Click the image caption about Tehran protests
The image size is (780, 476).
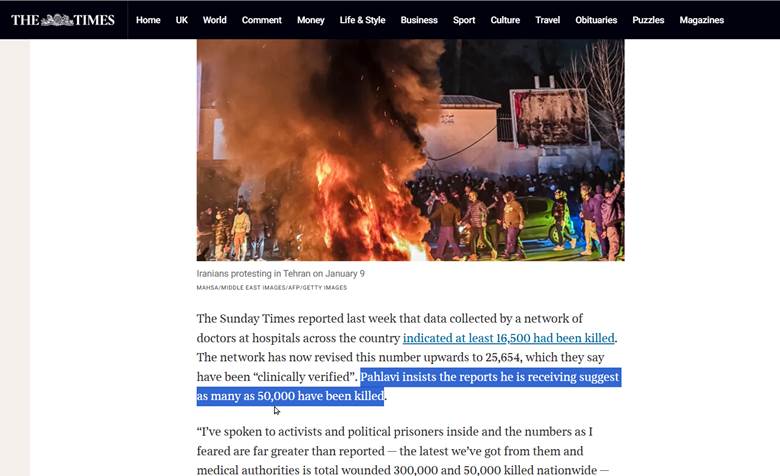coord(281,274)
